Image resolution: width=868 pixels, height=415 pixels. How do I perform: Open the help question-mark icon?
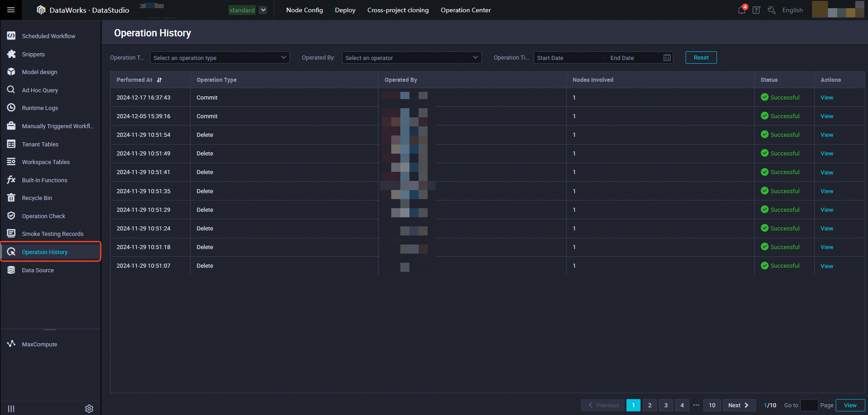point(756,10)
